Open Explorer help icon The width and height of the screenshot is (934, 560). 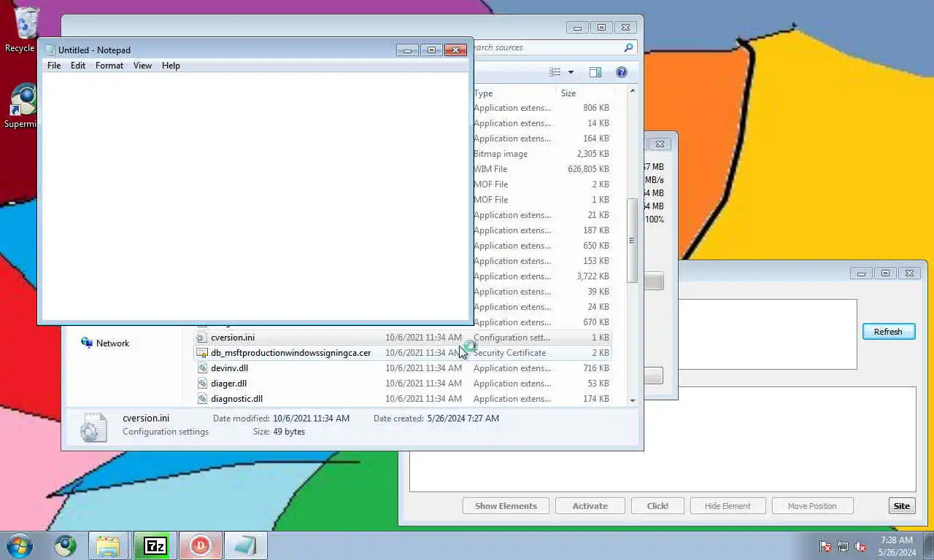click(x=621, y=72)
